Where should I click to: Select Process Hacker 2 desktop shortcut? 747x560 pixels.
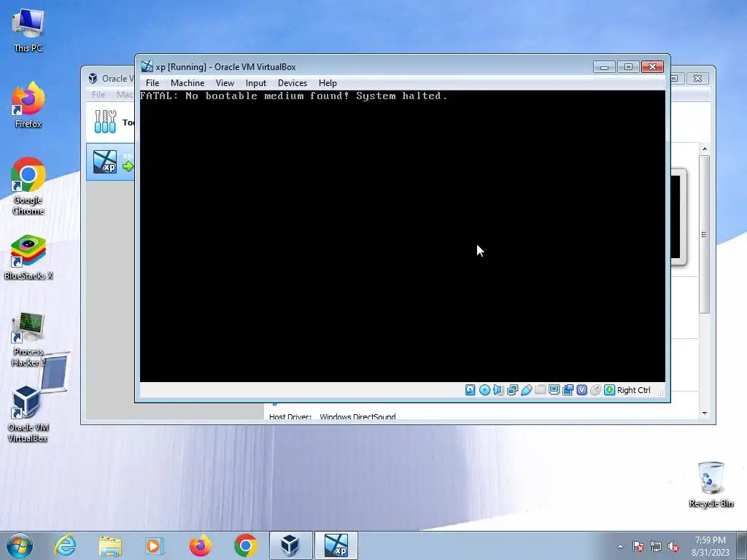[28, 340]
